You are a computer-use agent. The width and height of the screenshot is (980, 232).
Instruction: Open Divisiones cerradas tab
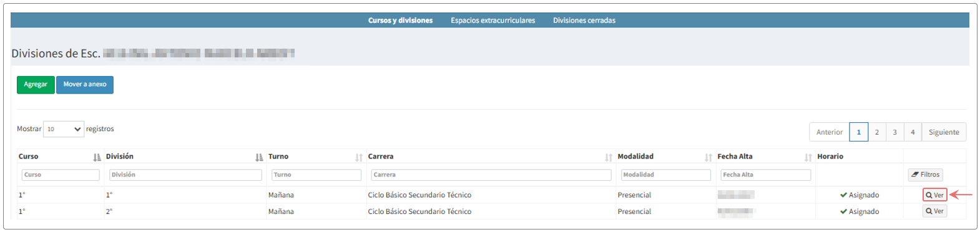pos(584,21)
